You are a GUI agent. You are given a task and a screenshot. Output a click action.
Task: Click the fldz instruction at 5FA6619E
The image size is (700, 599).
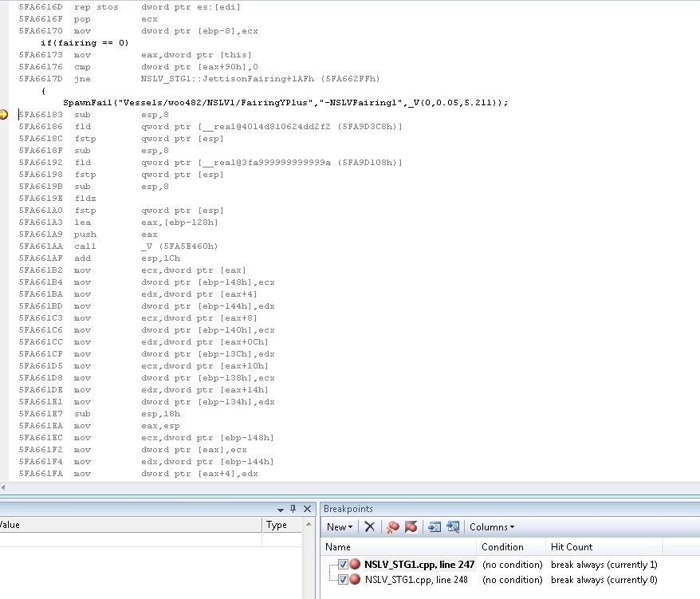pos(57,199)
